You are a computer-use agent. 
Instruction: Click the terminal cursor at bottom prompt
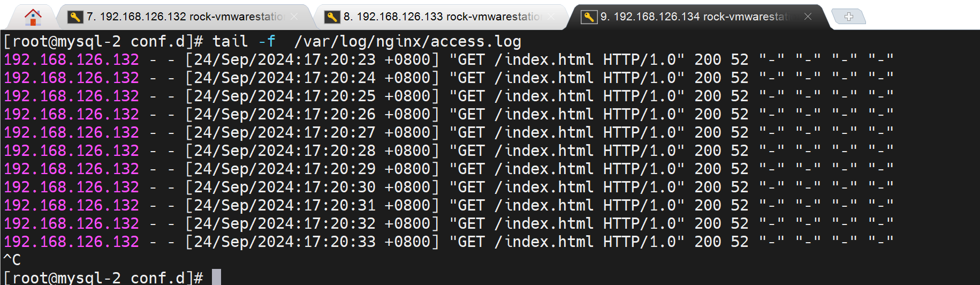(x=216, y=277)
